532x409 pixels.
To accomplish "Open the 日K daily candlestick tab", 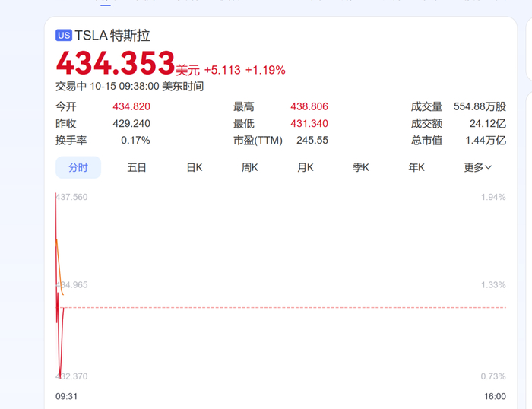I will [x=195, y=167].
